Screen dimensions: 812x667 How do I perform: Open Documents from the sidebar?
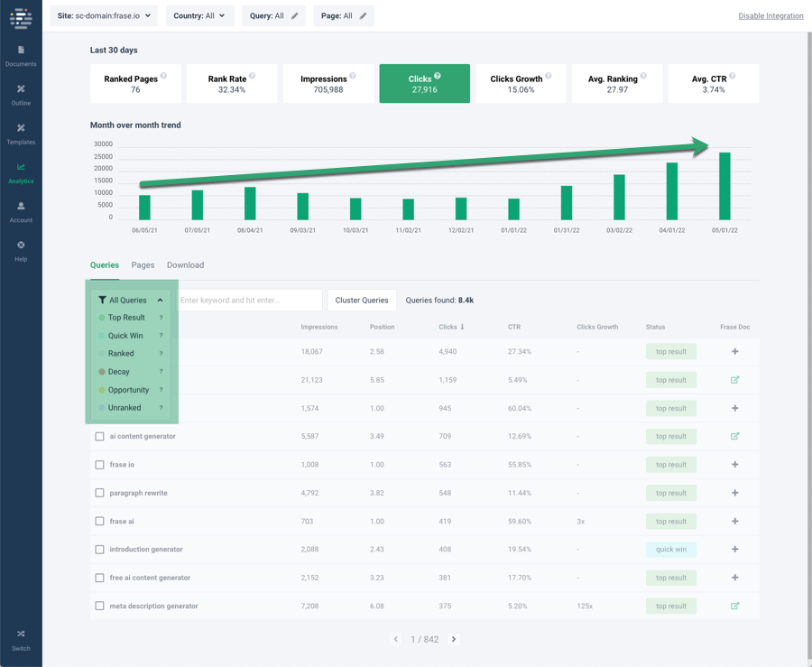pyautogui.click(x=21, y=56)
